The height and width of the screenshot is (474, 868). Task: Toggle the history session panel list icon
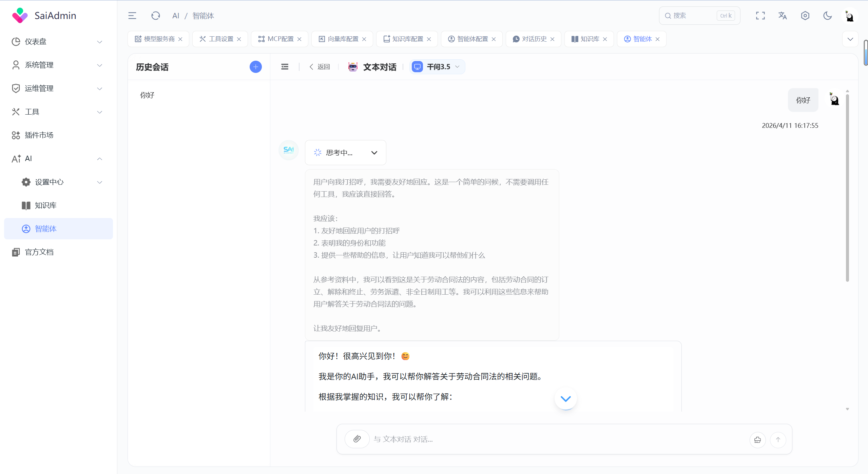pyautogui.click(x=285, y=67)
